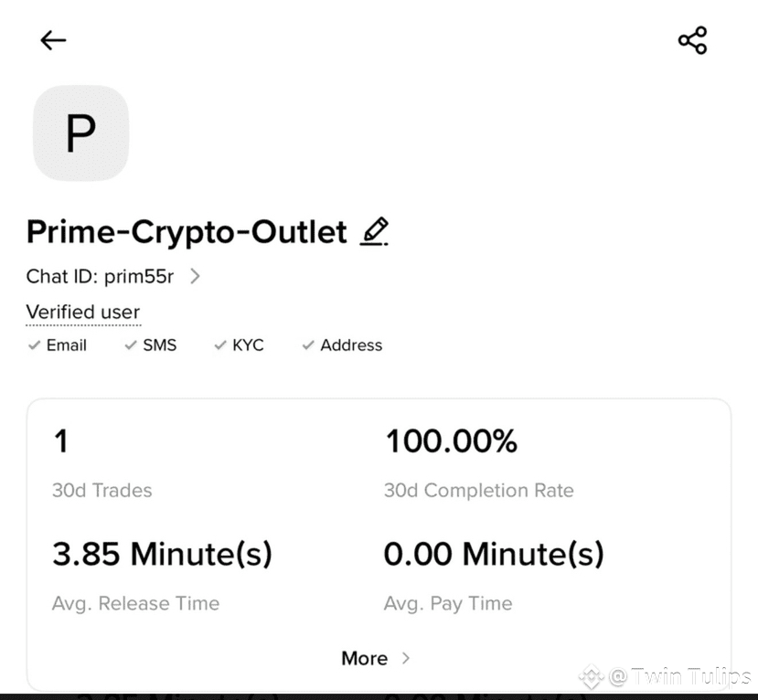This screenshot has width=758, height=700.
Task: Click the Address verification checkmark
Action: coord(308,345)
